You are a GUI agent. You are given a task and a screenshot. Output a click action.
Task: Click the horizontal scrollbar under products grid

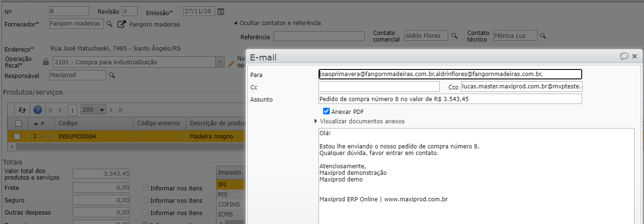127,146
